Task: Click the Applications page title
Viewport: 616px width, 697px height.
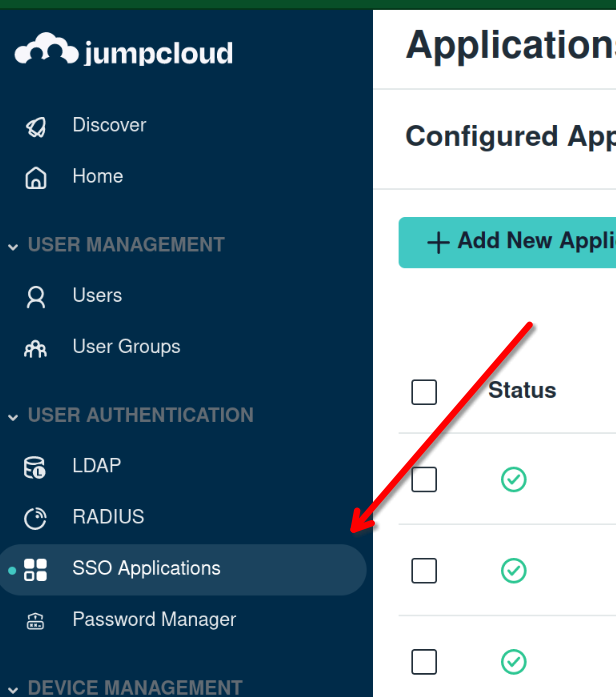Action: click(511, 44)
